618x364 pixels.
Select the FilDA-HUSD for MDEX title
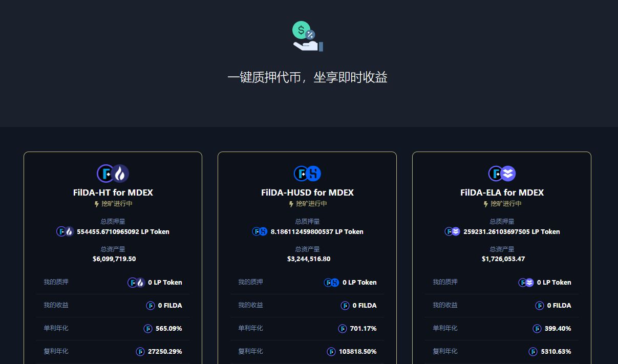(307, 192)
